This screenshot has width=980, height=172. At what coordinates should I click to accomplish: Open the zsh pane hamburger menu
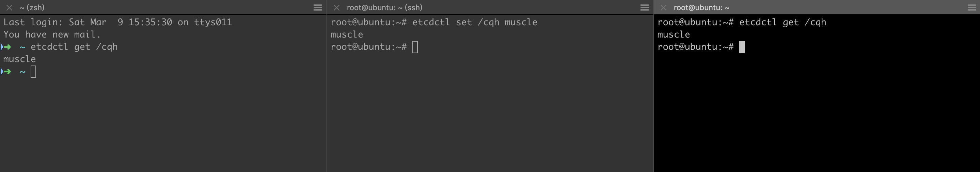click(318, 8)
